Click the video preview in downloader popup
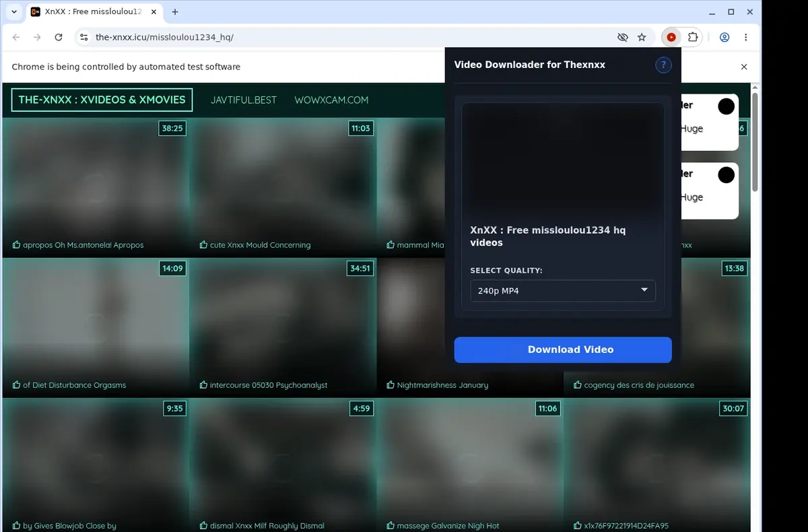Viewport: 808px width, 532px height. [563, 161]
